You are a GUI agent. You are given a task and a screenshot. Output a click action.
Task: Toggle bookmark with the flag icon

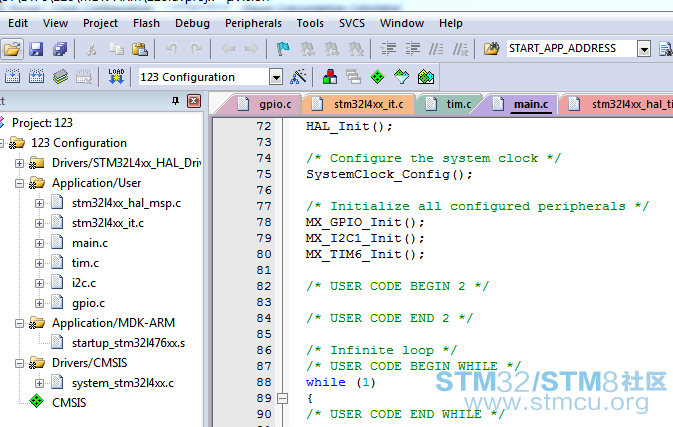(x=283, y=49)
